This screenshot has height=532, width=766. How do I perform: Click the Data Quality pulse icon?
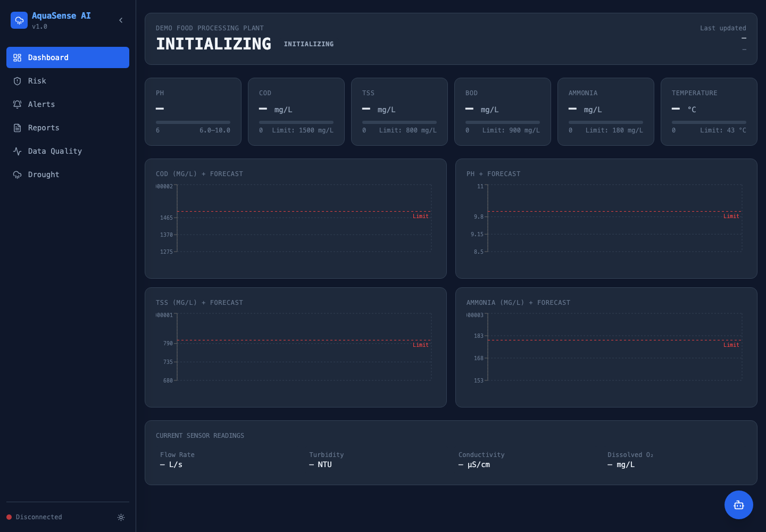tap(17, 151)
